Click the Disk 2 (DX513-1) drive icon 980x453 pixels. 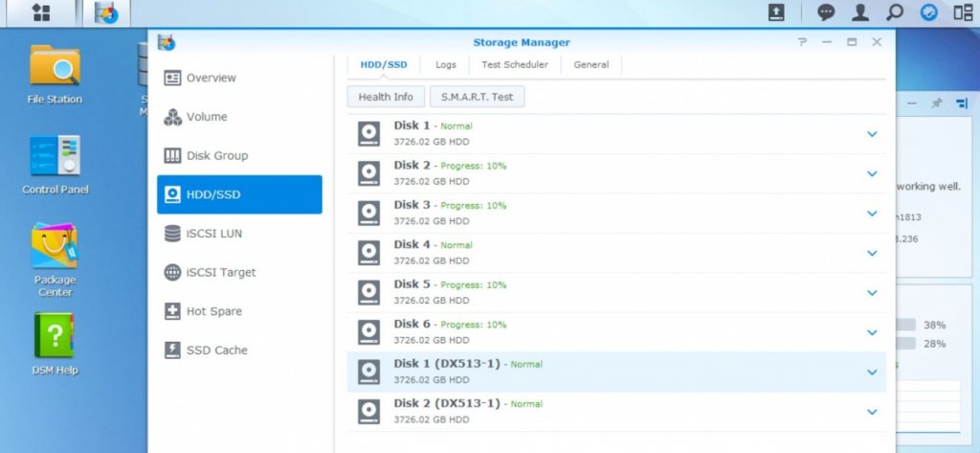368,412
